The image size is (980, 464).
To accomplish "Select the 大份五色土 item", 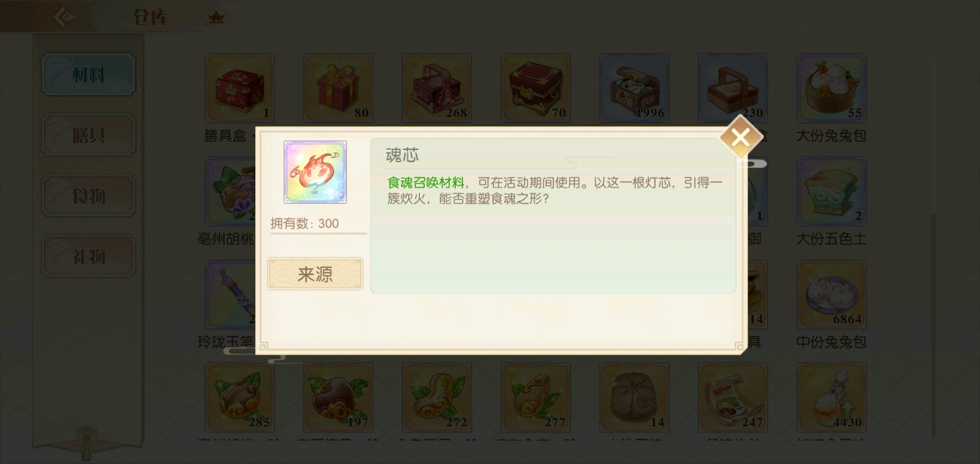I will click(832, 191).
